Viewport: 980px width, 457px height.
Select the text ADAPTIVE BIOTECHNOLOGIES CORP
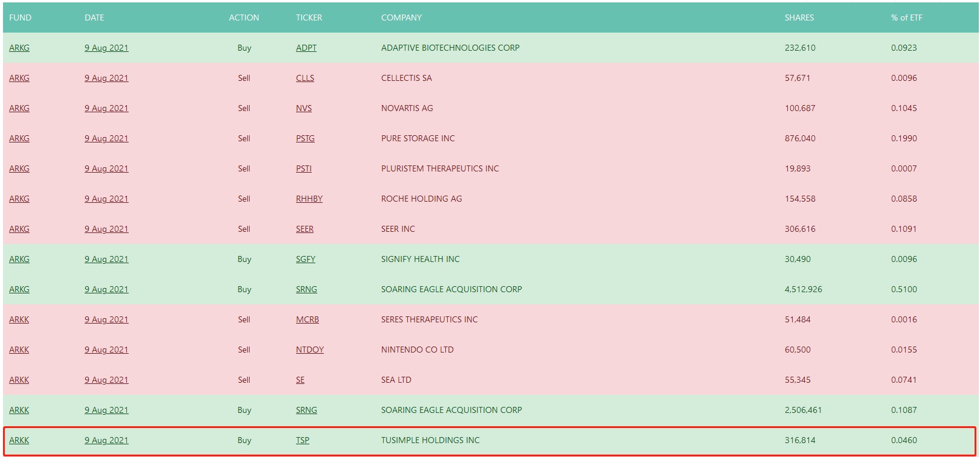tap(450, 48)
